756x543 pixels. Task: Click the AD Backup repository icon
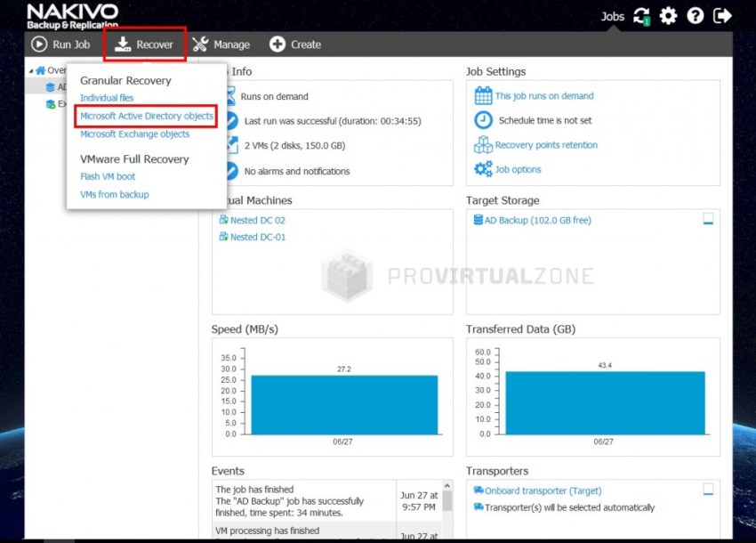[x=479, y=220]
